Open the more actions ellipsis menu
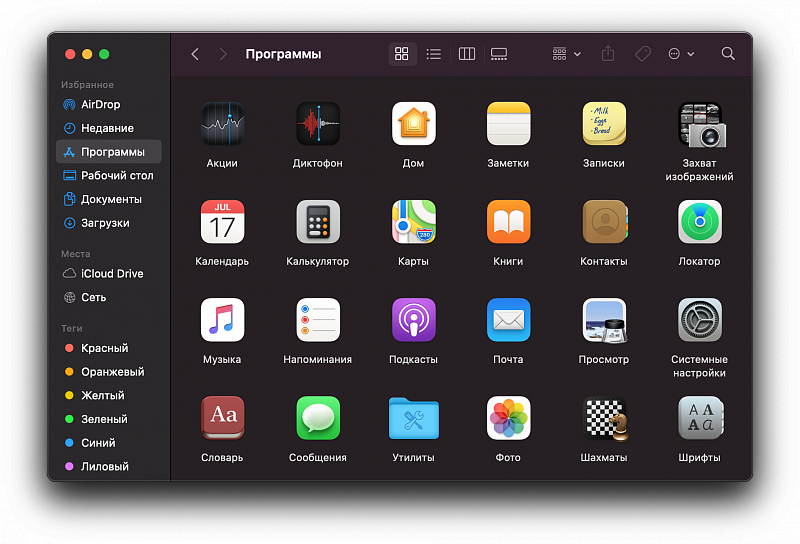Screen dimensions: 800x544 [681, 54]
